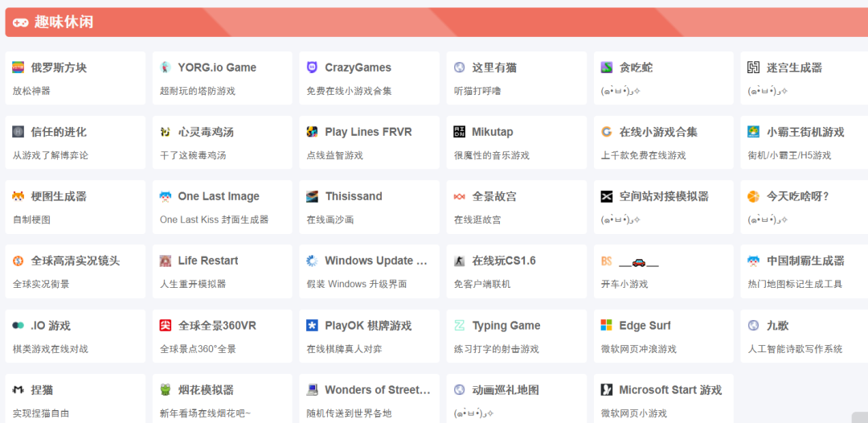This screenshot has width=868, height=423.
Task: Click the description 免客户端联机
Action: 482,285
